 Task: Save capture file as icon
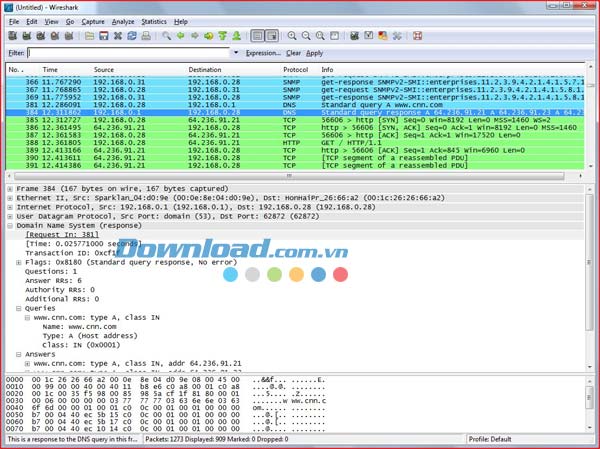tap(104, 36)
